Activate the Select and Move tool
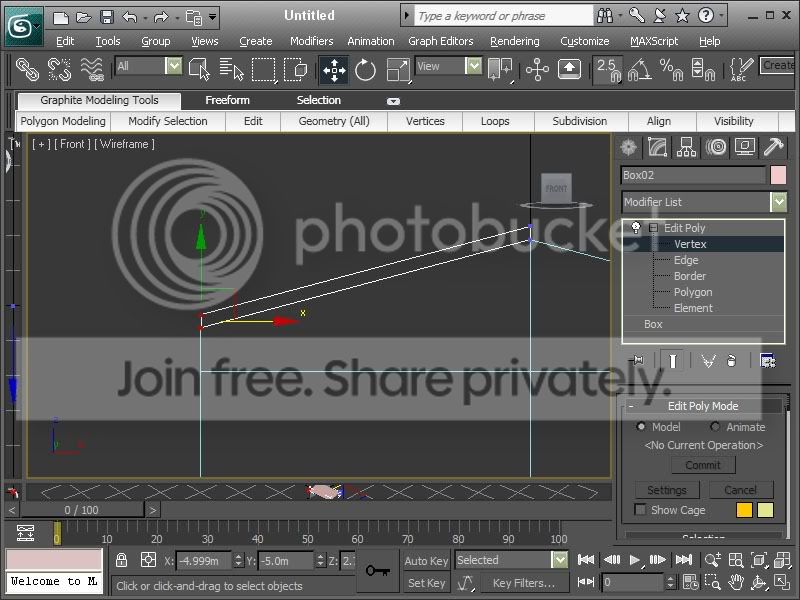 tap(334, 70)
